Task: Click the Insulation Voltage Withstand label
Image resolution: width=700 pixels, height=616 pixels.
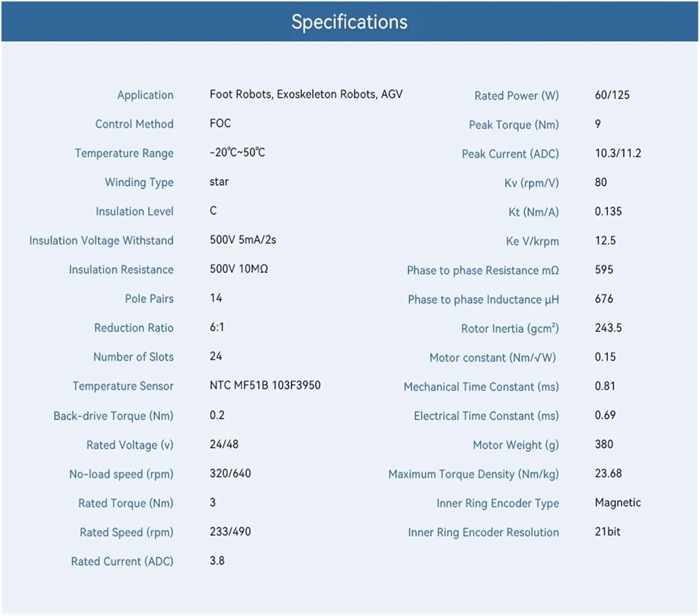Action: click(x=101, y=241)
